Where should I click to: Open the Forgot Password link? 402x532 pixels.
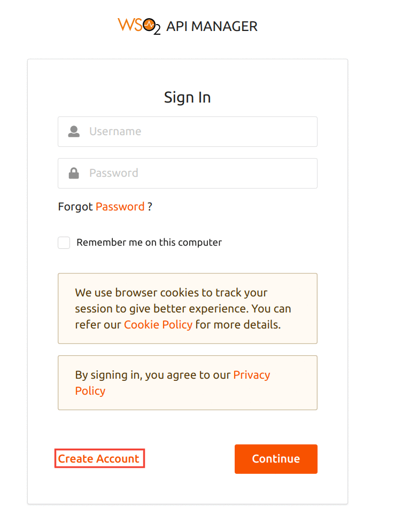(120, 207)
